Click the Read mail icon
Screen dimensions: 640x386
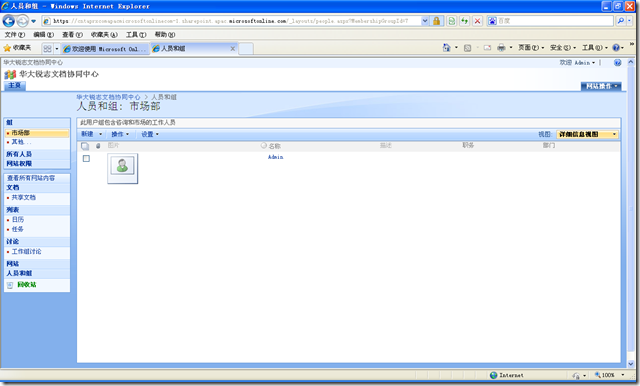[487, 48]
